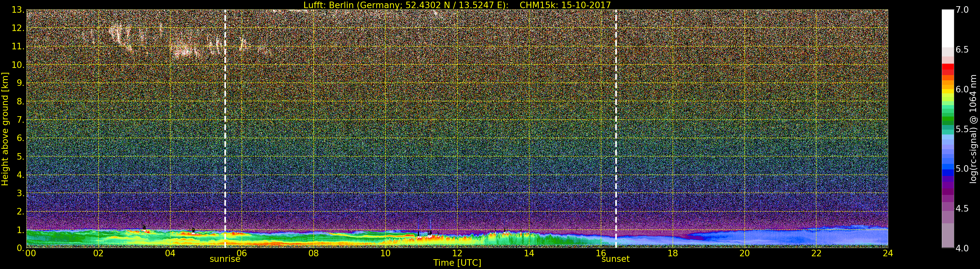The height and width of the screenshot is (269, 980).
Task: Click the dashed white sunset marker line
Action: (x=616, y=129)
